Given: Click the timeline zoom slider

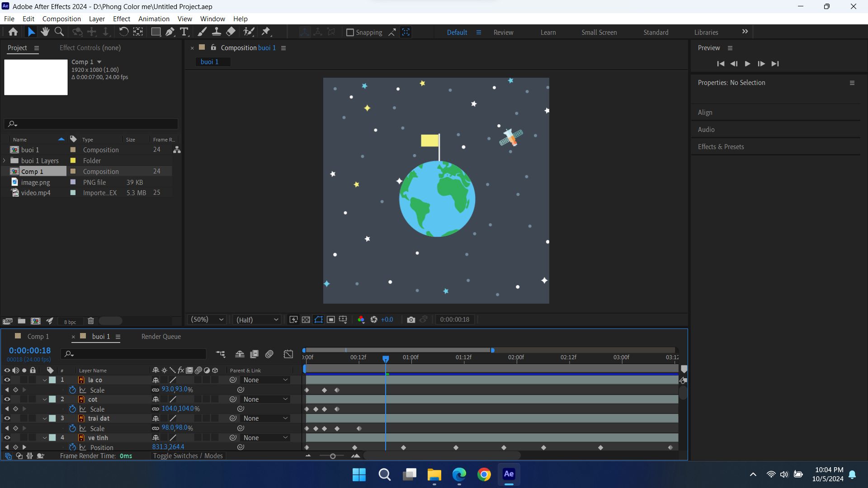Looking at the screenshot, I should (332, 456).
